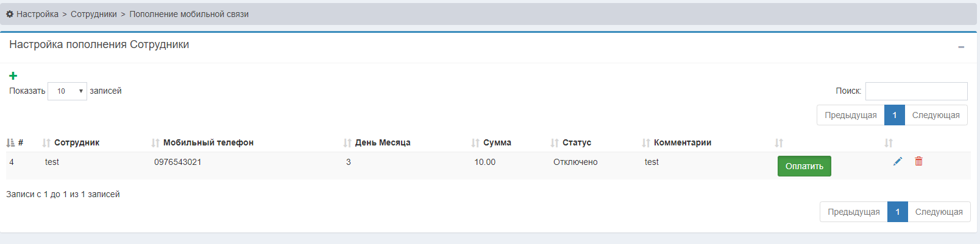Select page 1 in bottom pagination
Image resolution: width=980 pixels, height=244 pixels.
click(897, 212)
